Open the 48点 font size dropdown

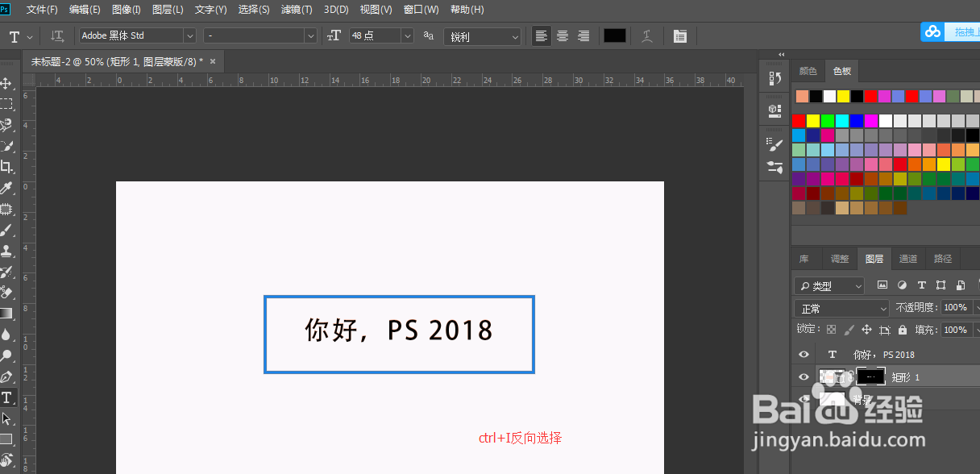pos(407,35)
